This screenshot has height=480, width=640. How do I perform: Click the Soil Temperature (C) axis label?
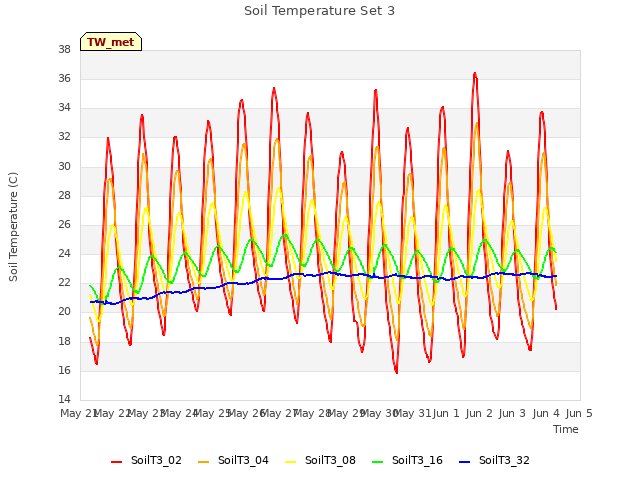click(13, 227)
